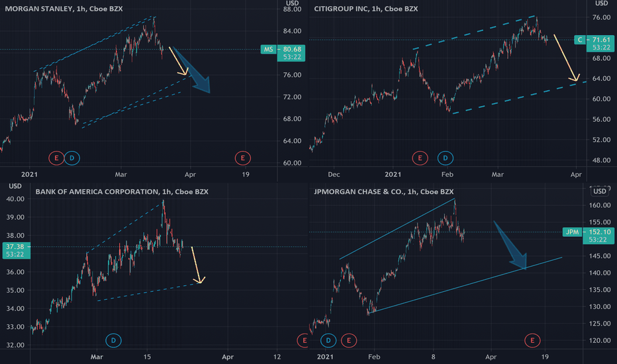Viewport: 617px width, 364px height.
Task: Open Citigroup's dividend D marker
Action: [x=445, y=158]
